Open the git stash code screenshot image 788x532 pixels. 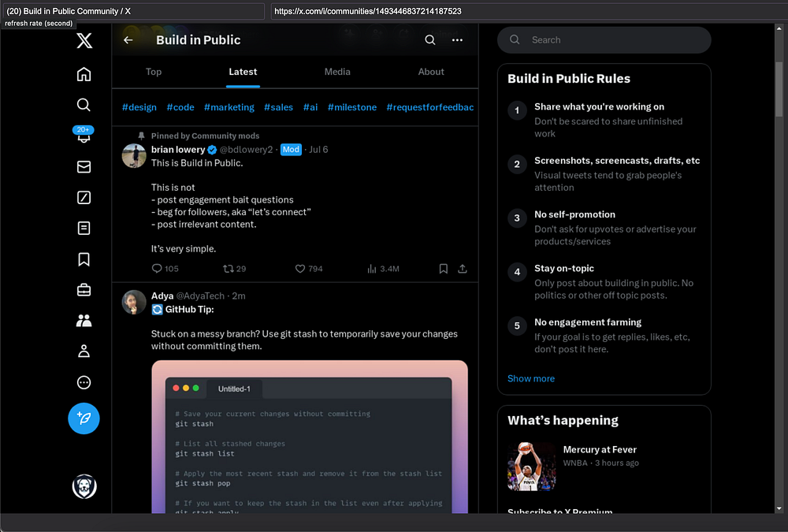point(310,437)
